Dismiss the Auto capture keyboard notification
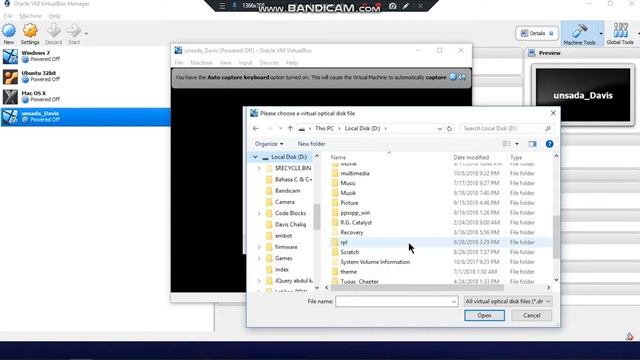Screen dimensions: 640x360 click(453, 77)
